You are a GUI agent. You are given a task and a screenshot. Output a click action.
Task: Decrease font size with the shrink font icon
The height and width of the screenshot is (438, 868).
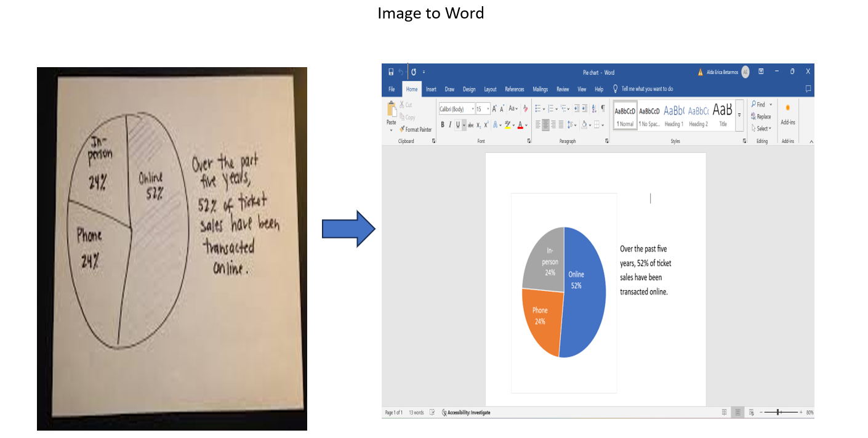click(x=502, y=109)
